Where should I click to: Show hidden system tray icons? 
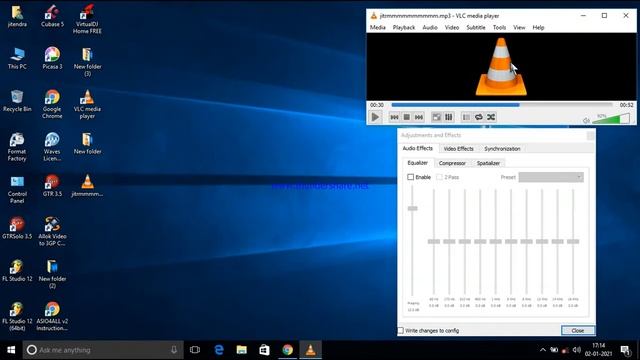click(x=542, y=350)
